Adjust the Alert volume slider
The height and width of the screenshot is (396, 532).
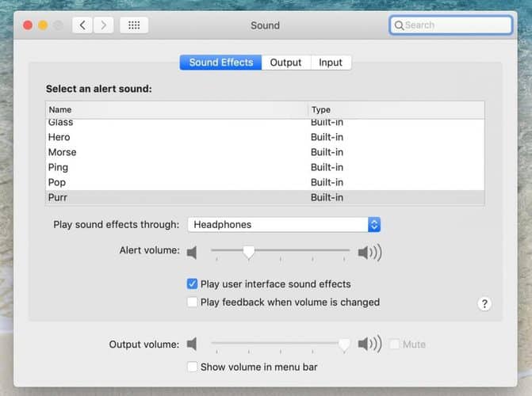pos(249,252)
